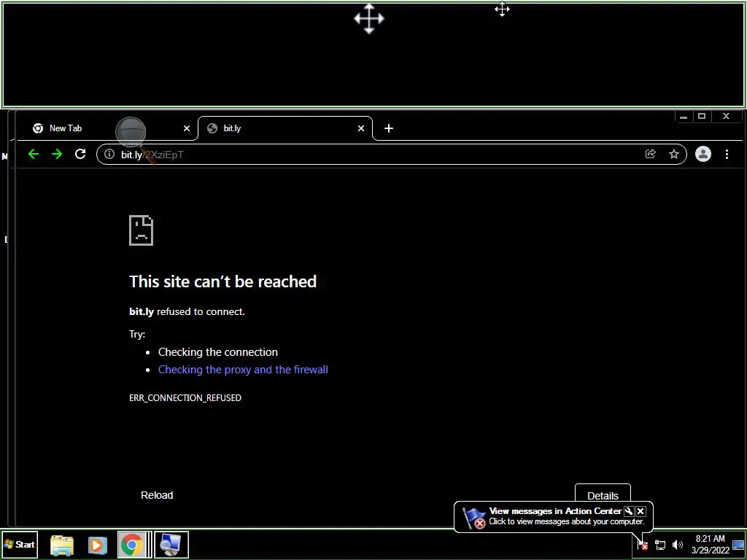The height and width of the screenshot is (560, 747).
Task: Open Action Center flag tray icon
Action: [x=643, y=544]
